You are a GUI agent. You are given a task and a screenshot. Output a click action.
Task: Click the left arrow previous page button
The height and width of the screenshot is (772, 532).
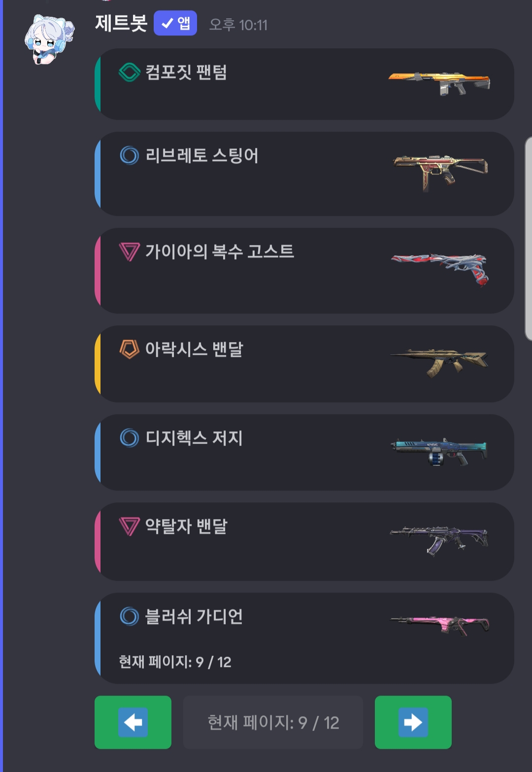coord(133,722)
